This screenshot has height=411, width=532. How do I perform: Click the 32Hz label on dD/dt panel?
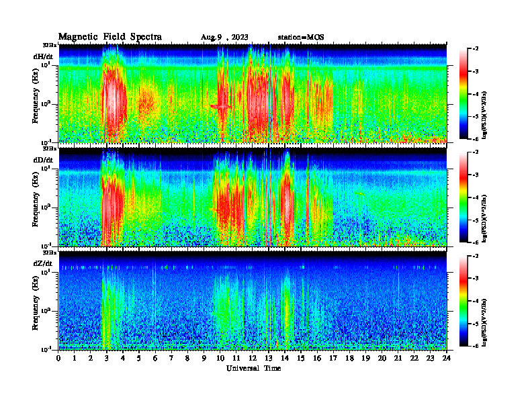pos(50,148)
